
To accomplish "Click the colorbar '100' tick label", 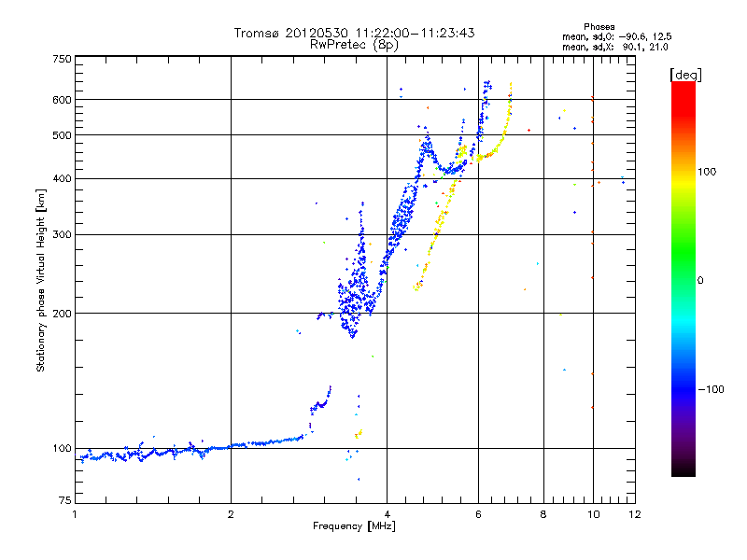I will pos(707,172).
